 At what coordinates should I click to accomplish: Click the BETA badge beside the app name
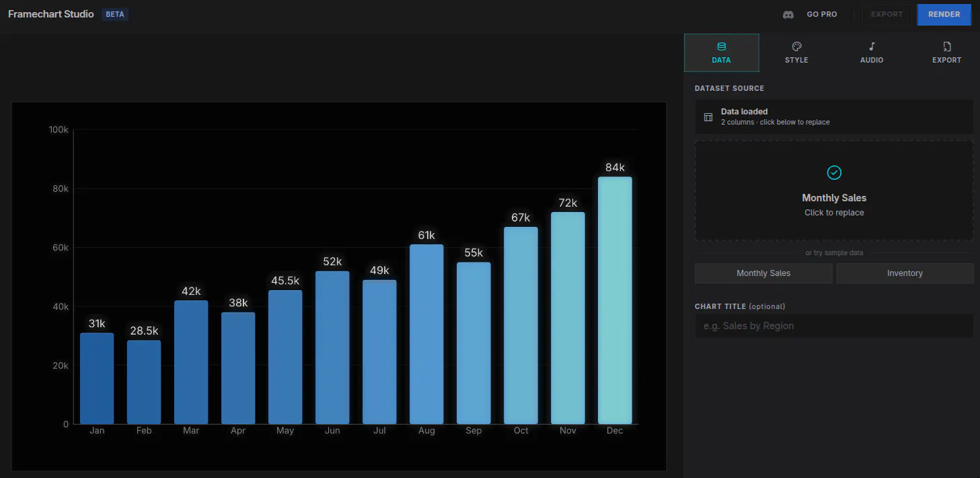click(x=115, y=14)
